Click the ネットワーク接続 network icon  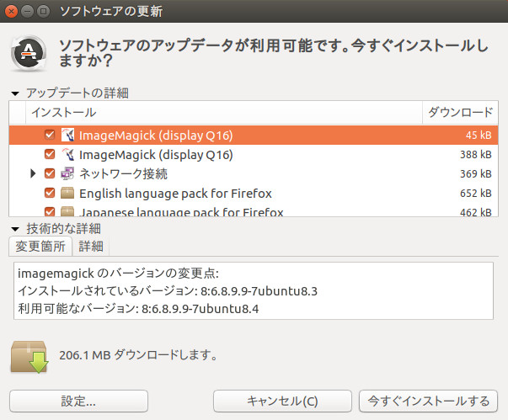tap(67, 173)
